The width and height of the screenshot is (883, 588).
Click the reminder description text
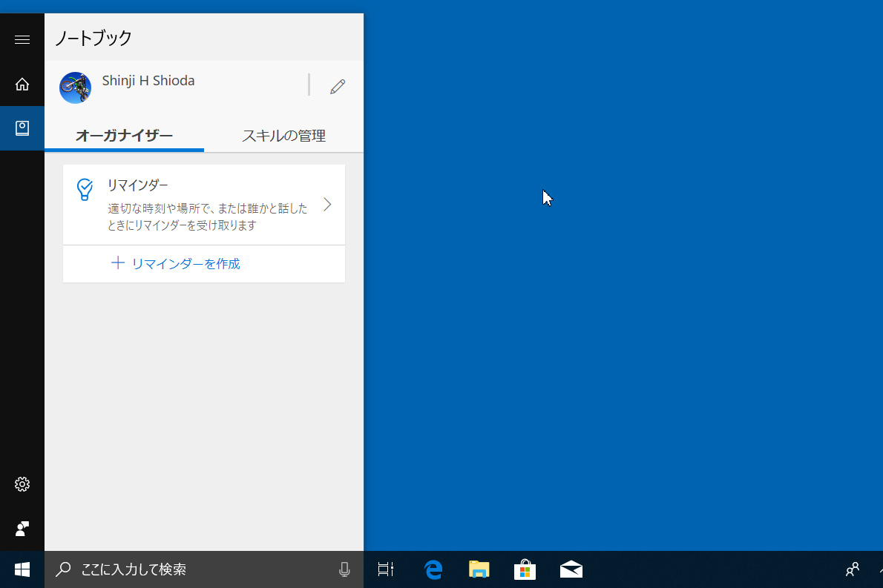click(208, 217)
